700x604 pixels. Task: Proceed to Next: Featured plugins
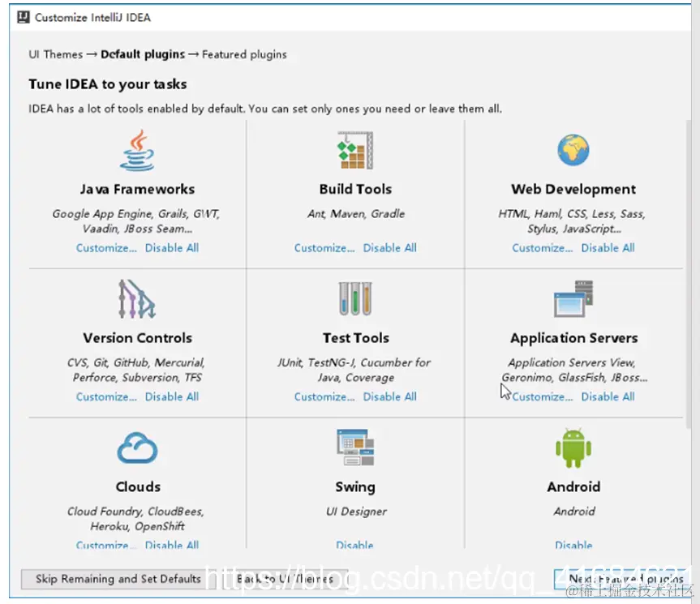click(623, 579)
